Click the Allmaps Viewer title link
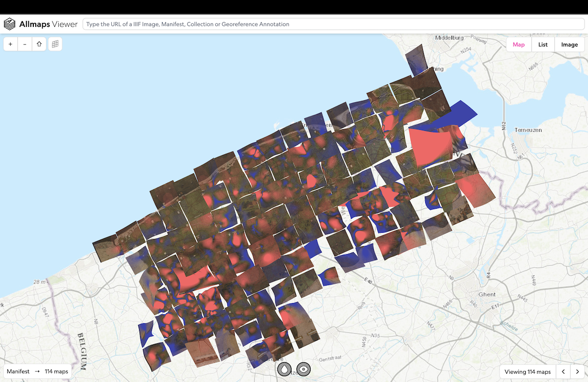This screenshot has height=382, width=588. point(48,24)
